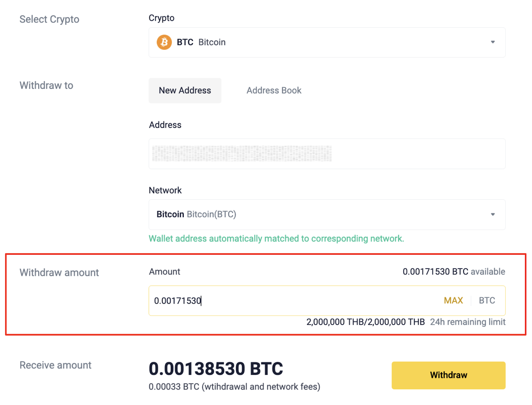Switch to the New Address tab
The image size is (532, 405).
tap(185, 90)
